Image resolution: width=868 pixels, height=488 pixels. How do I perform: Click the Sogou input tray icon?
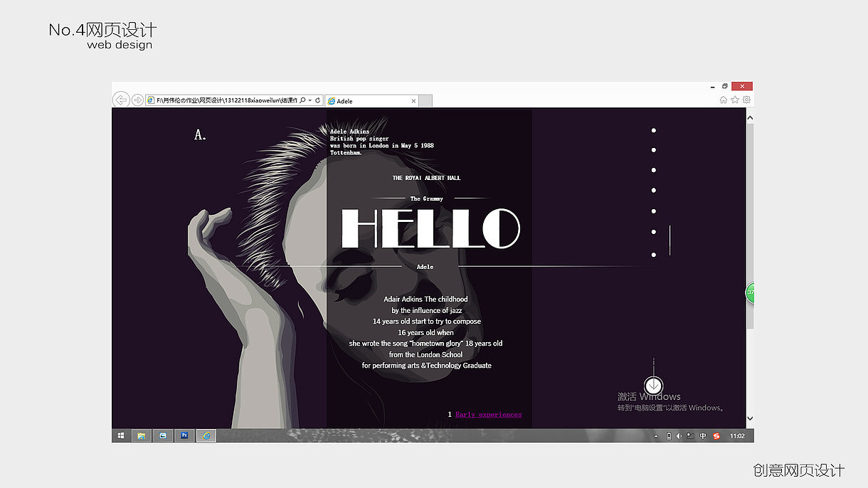[x=716, y=436]
